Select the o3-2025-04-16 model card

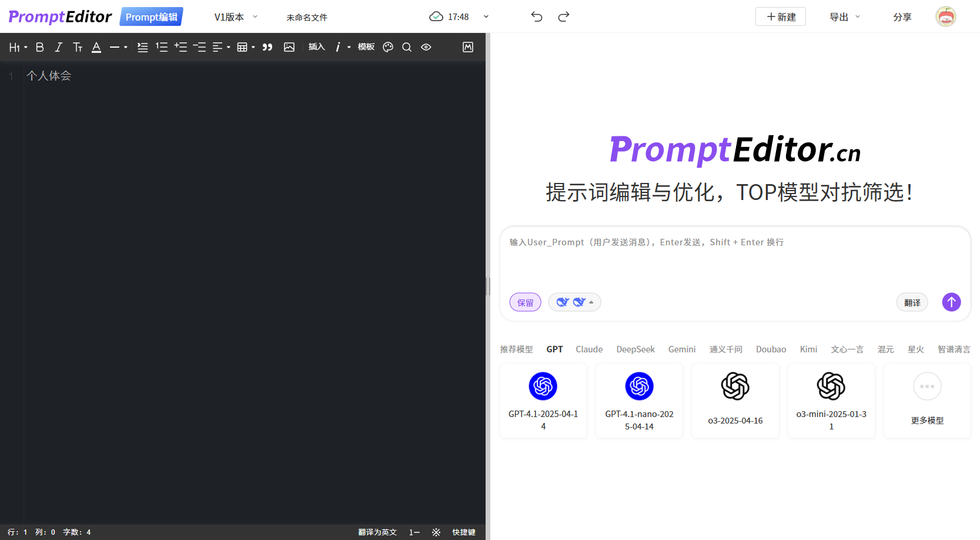click(735, 401)
